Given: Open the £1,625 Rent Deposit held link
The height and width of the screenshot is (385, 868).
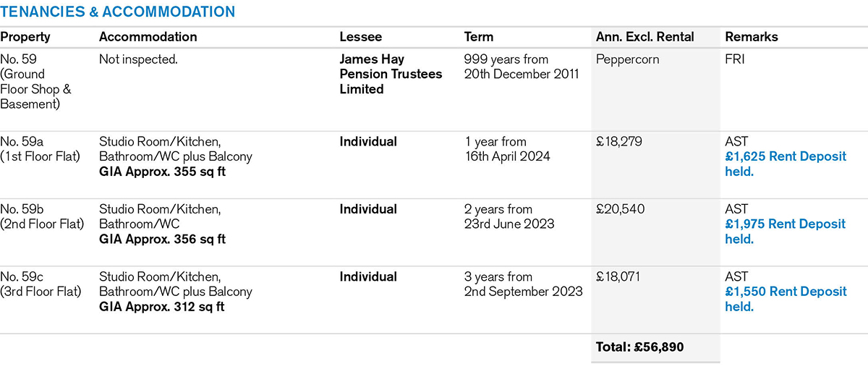Looking at the screenshot, I should coord(785,164).
